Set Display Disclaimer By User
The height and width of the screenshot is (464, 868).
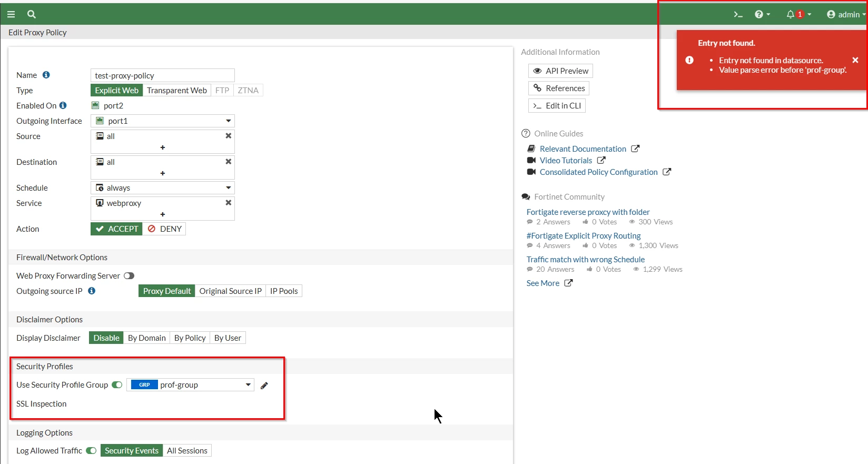[228, 338]
